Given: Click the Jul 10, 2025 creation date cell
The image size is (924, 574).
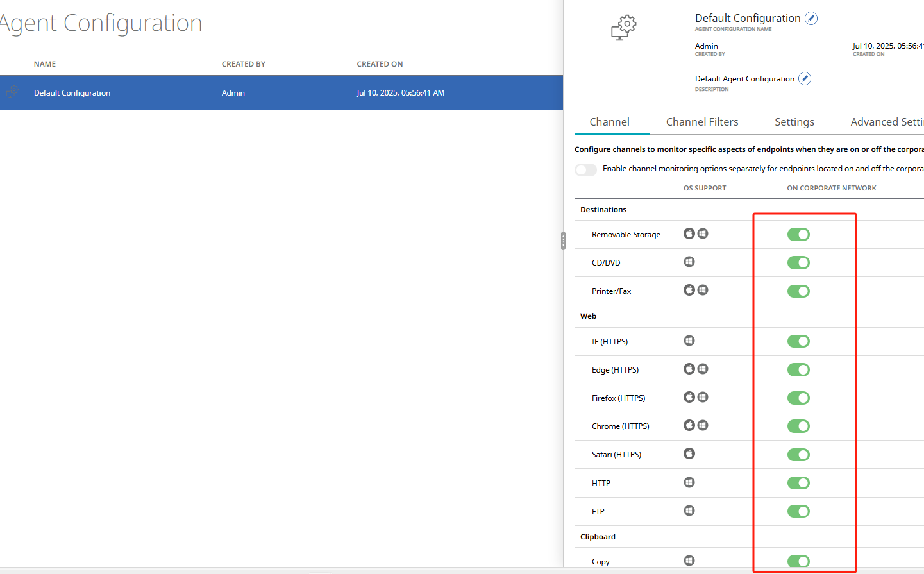Looking at the screenshot, I should pyautogui.click(x=401, y=93).
